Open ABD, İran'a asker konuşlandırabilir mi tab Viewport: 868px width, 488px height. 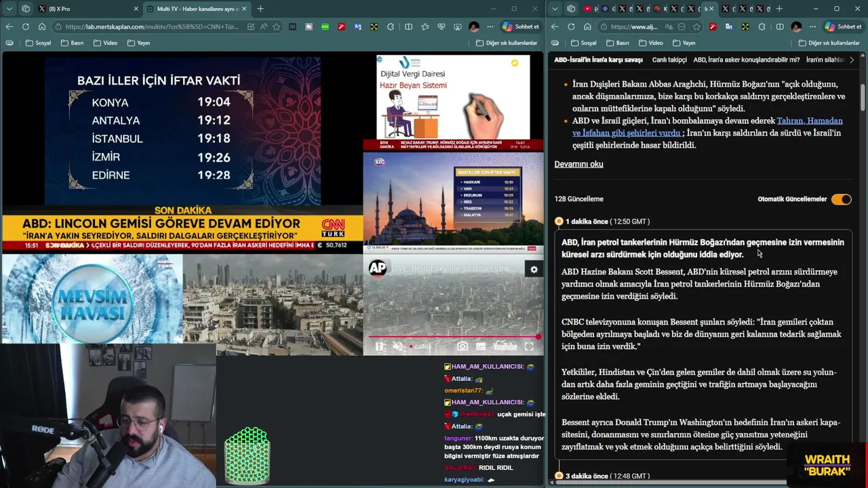(746, 60)
